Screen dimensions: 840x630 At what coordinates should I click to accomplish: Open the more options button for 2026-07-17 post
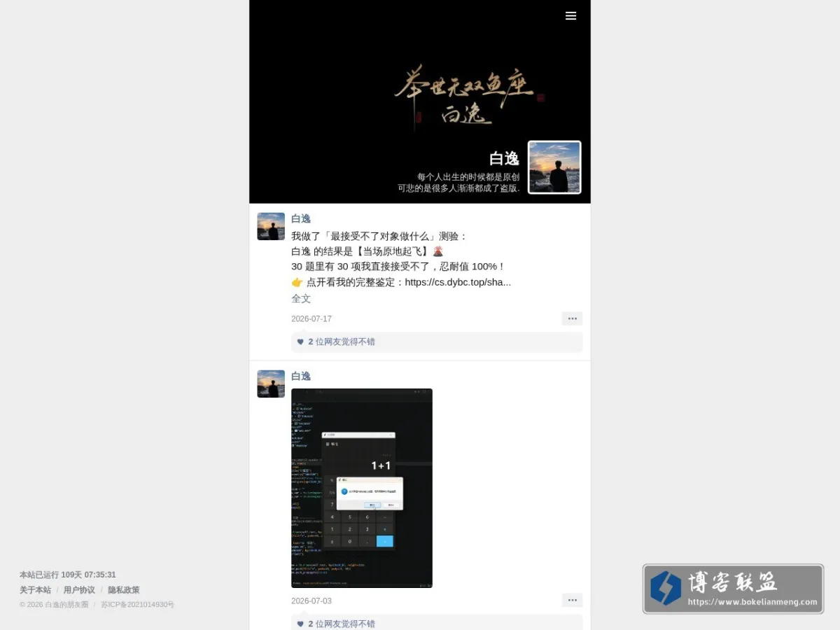572,318
